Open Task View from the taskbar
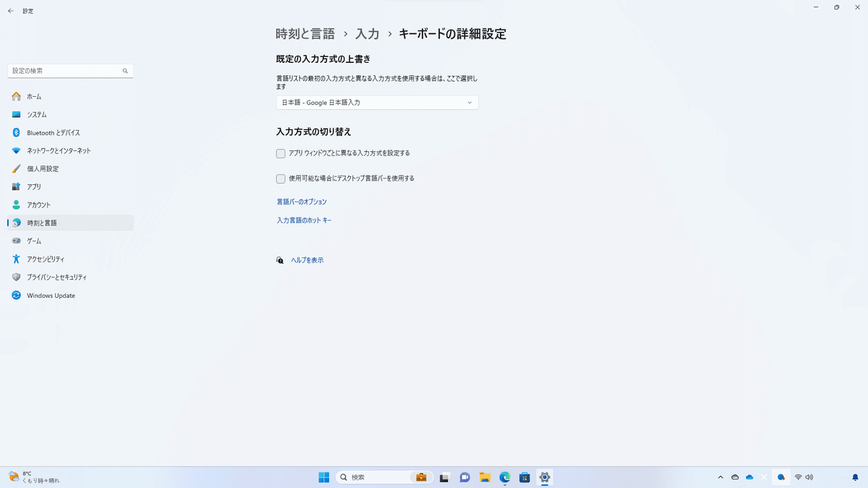The width and height of the screenshot is (868, 488). (445, 477)
